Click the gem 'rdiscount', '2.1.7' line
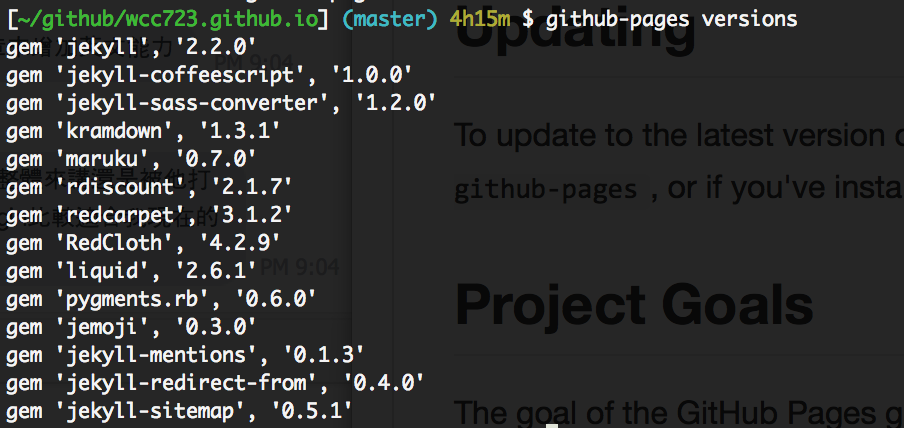This screenshot has height=428, width=904. (149, 187)
